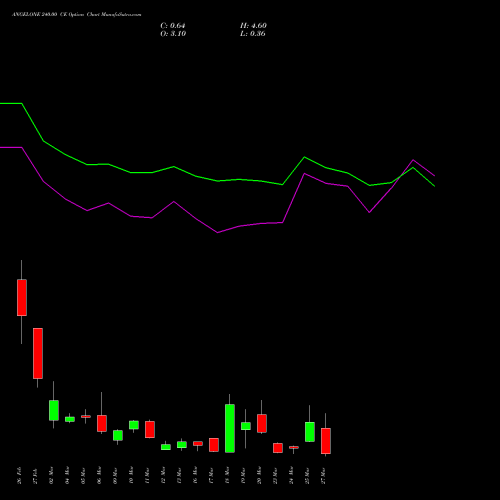The image size is (500, 500).
Task: Select the "09 Mar" date label
Action: 115,475
